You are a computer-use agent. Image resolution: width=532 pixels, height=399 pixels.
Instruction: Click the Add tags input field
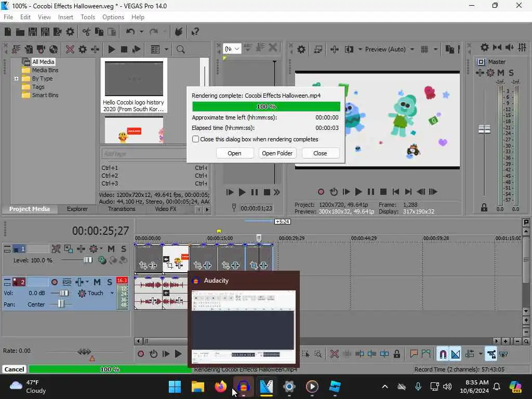click(x=144, y=154)
